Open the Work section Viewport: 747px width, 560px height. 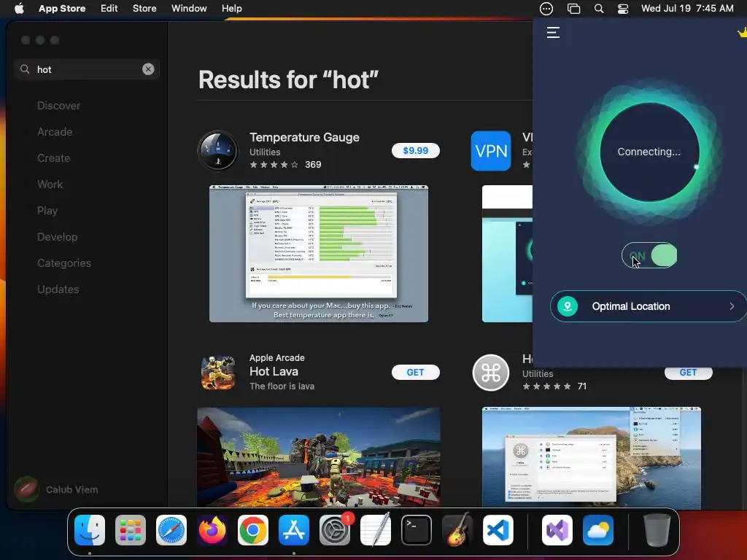(x=50, y=184)
